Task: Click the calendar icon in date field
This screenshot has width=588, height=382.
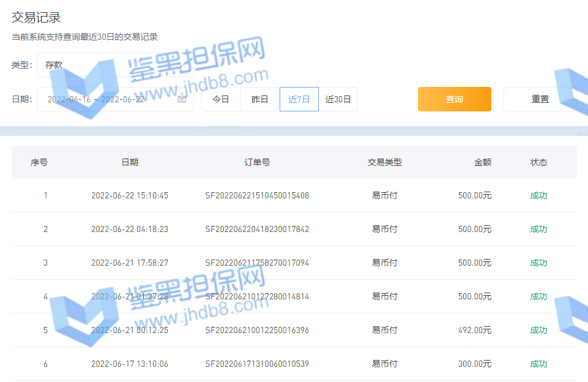Action: (182, 99)
